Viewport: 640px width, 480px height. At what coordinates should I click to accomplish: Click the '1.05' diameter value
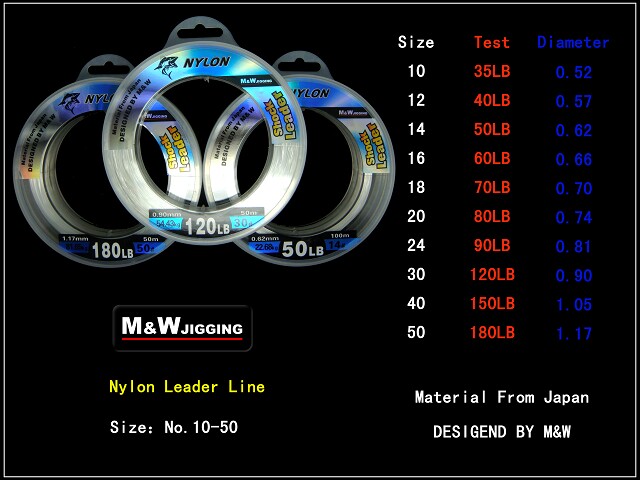573,304
